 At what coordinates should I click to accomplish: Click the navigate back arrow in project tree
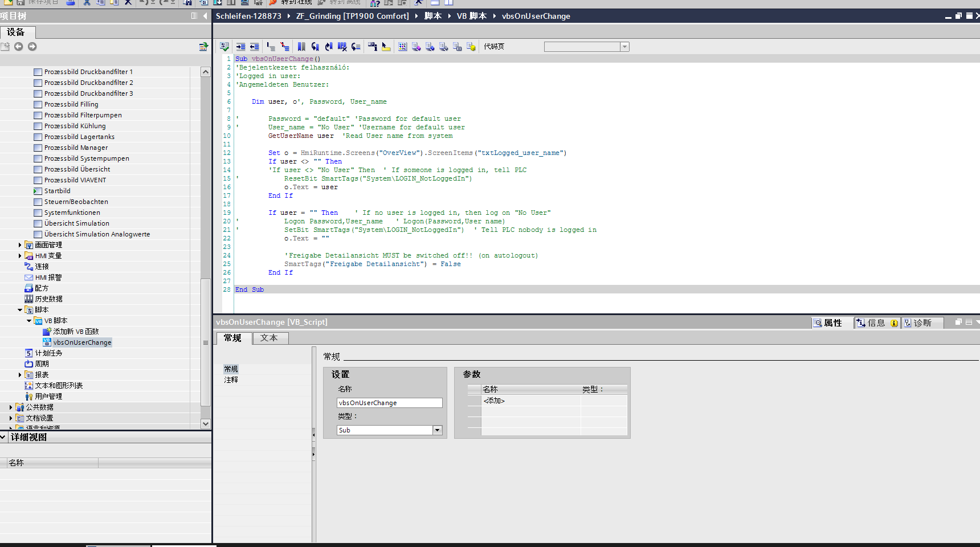[x=19, y=47]
